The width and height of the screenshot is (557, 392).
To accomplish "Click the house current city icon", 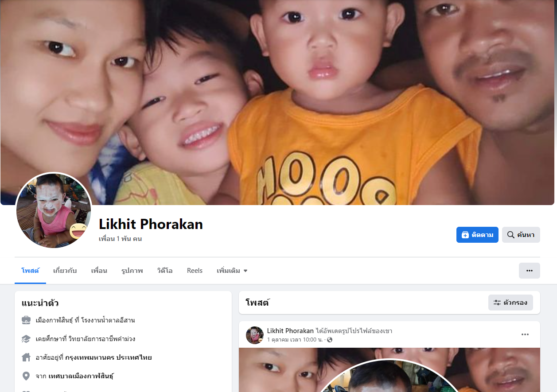I will pyautogui.click(x=26, y=357).
